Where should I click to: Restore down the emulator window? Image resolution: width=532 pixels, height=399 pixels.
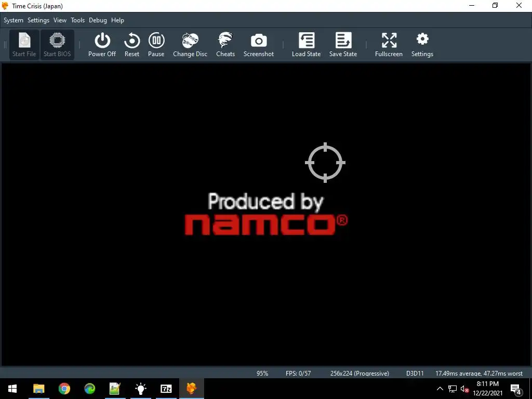click(495, 6)
